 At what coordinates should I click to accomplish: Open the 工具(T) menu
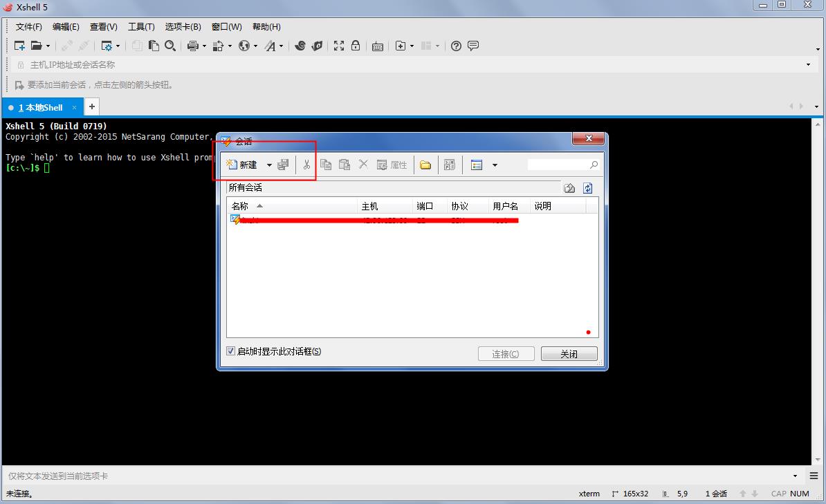[x=140, y=27]
